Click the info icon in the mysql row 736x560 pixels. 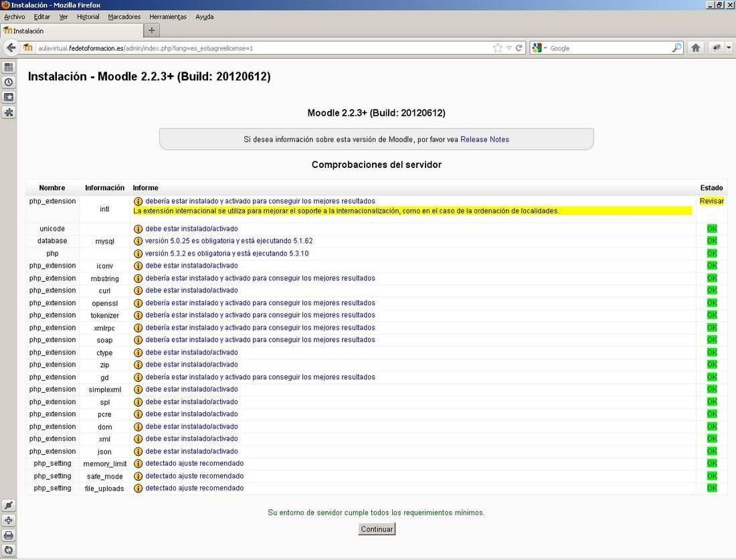point(138,242)
